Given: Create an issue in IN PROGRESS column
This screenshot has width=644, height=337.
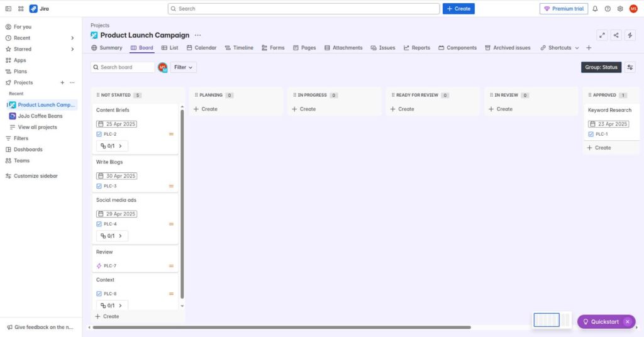Looking at the screenshot, I should click(304, 109).
